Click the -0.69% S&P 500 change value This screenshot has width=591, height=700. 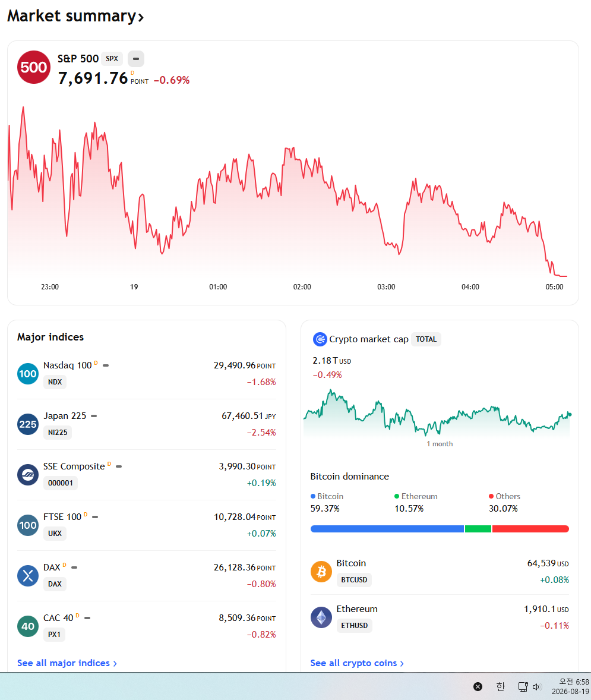tap(172, 80)
